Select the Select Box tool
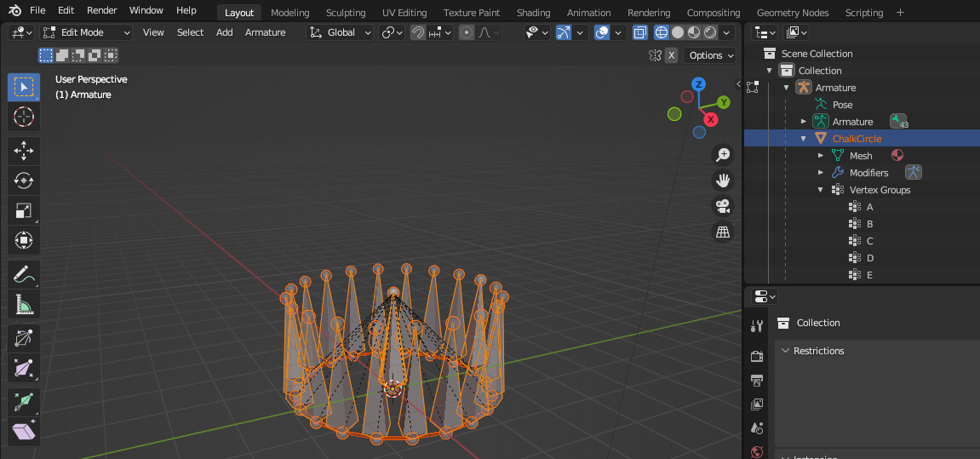The width and height of the screenshot is (980, 459). [x=24, y=87]
